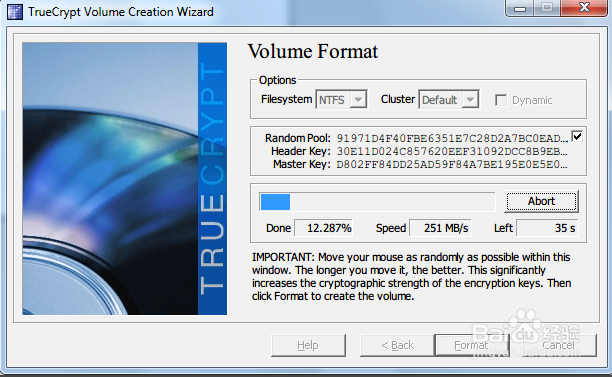The width and height of the screenshot is (612, 377).
Task: Click the Volume Format heading
Action: (313, 52)
